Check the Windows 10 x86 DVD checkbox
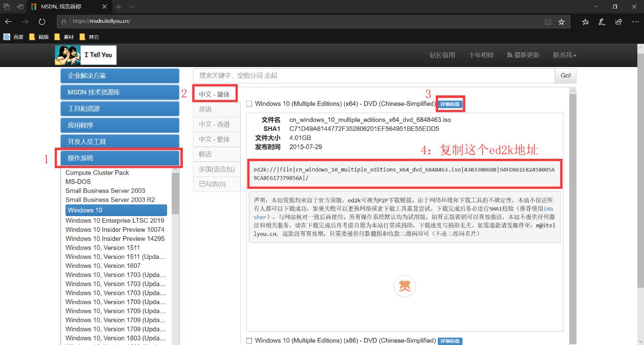Viewport: 644px width, 345px height. click(x=248, y=340)
